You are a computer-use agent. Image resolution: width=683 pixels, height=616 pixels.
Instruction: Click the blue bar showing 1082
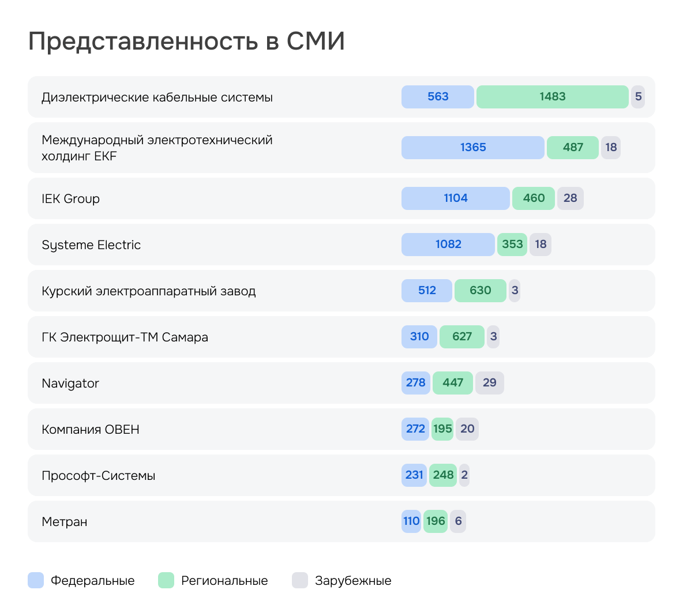(448, 245)
